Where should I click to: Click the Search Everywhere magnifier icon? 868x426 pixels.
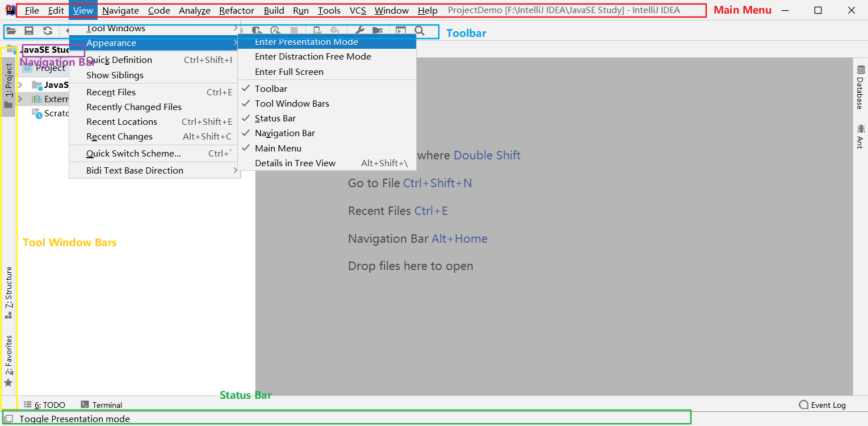[420, 31]
